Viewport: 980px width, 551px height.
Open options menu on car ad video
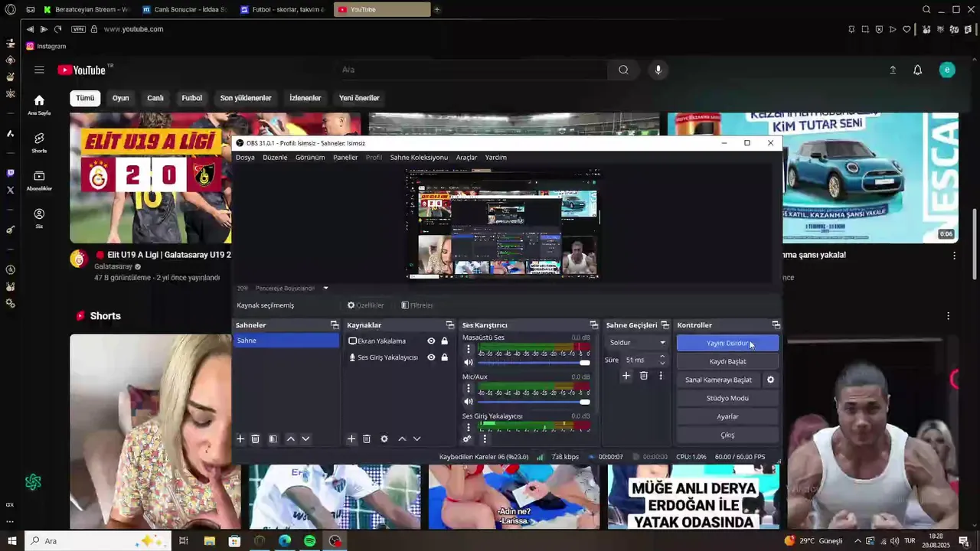[x=954, y=256]
